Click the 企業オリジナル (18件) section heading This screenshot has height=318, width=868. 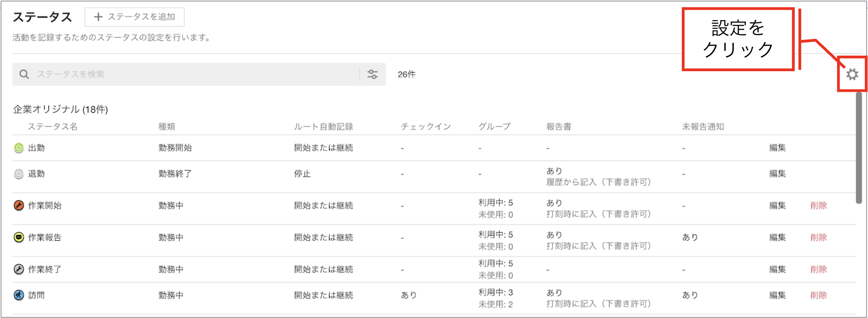click(60, 109)
